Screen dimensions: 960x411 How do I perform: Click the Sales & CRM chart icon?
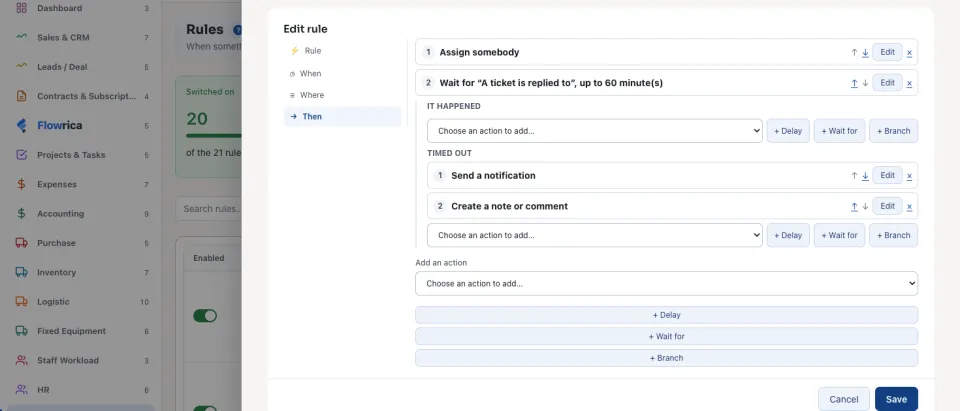tap(21, 37)
